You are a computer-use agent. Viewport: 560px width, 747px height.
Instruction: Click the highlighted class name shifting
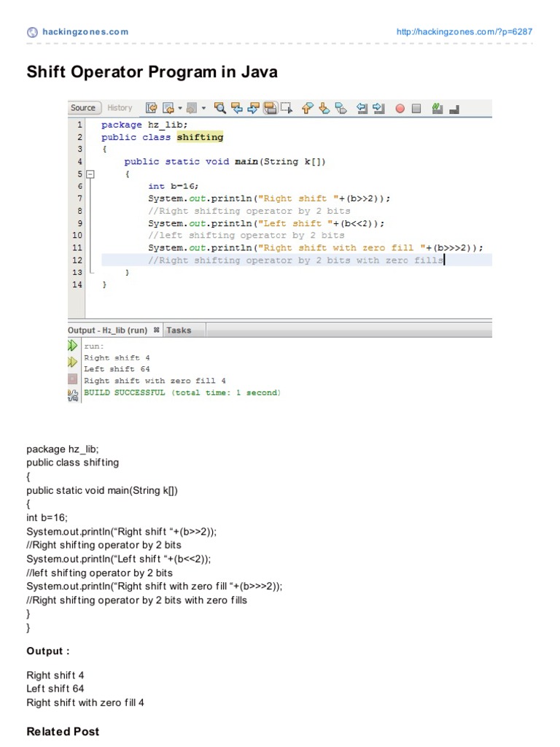click(x=200, y=137)
